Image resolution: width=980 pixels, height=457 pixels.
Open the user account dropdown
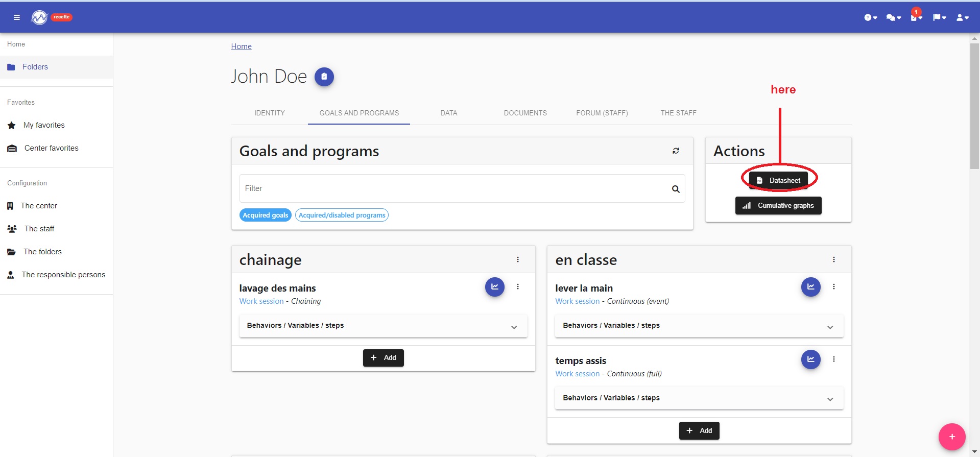click(963, 17)
